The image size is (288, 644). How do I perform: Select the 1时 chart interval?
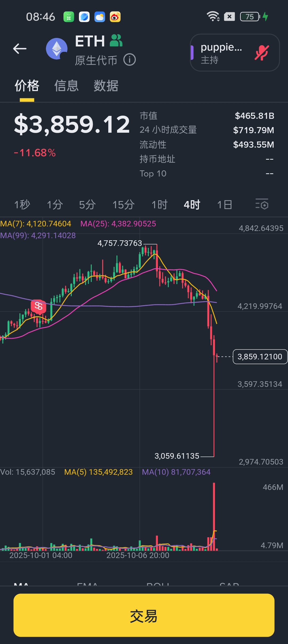[159, 205]
